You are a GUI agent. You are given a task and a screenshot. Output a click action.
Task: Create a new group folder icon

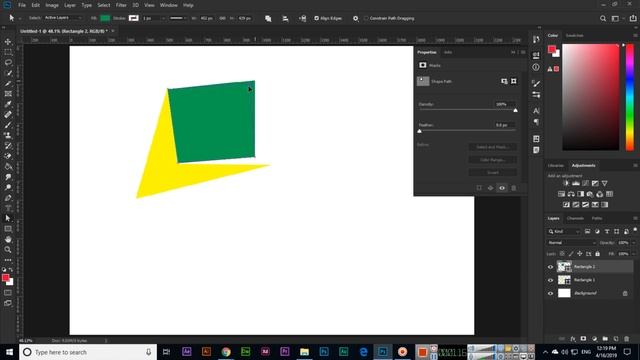point(605,339)
